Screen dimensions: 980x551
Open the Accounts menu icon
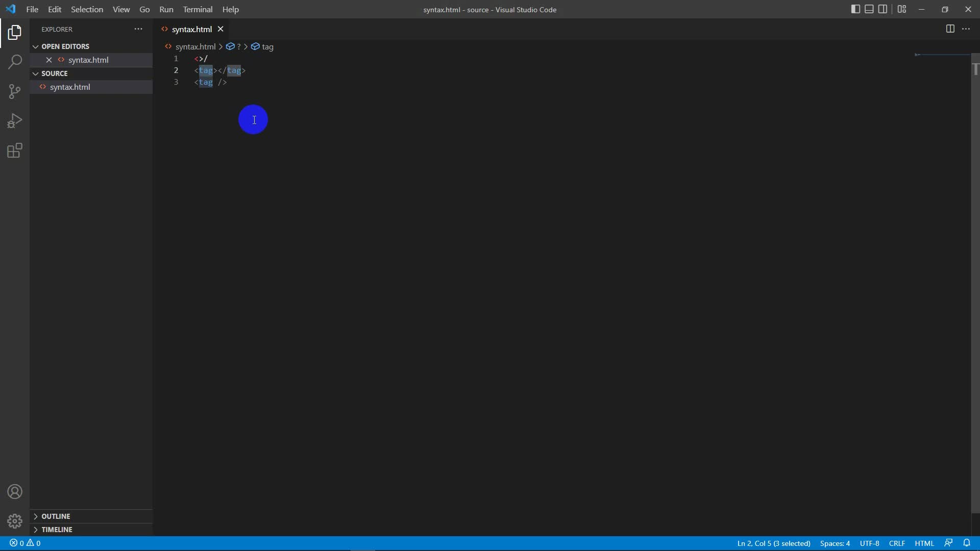click(x=15, y=492)
